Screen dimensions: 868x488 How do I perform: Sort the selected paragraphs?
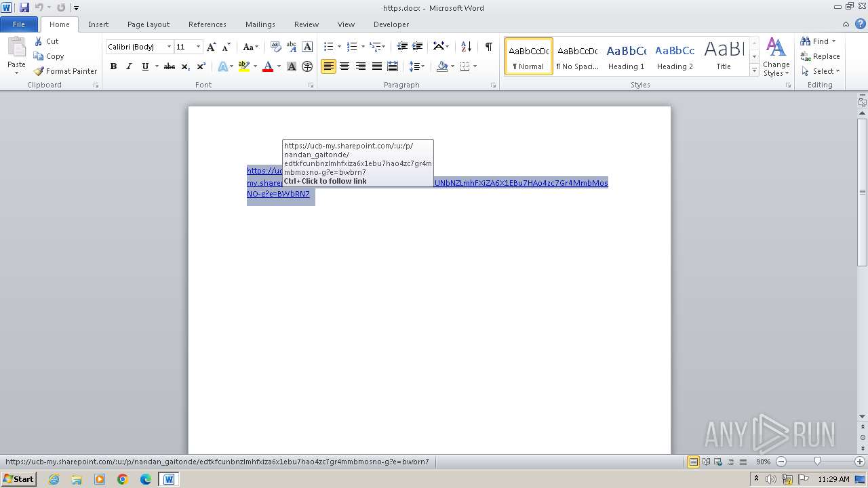pyautogui.click(x=466, y=47)
